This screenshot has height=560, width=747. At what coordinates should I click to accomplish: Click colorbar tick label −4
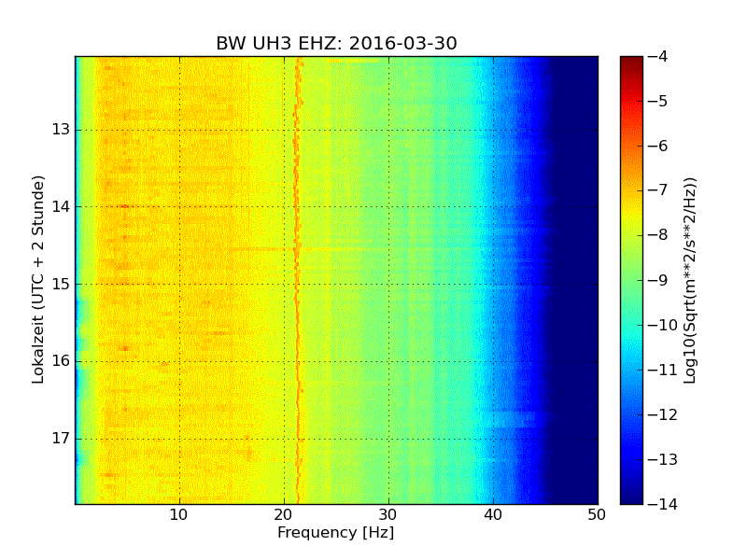(x=658, y=56)
